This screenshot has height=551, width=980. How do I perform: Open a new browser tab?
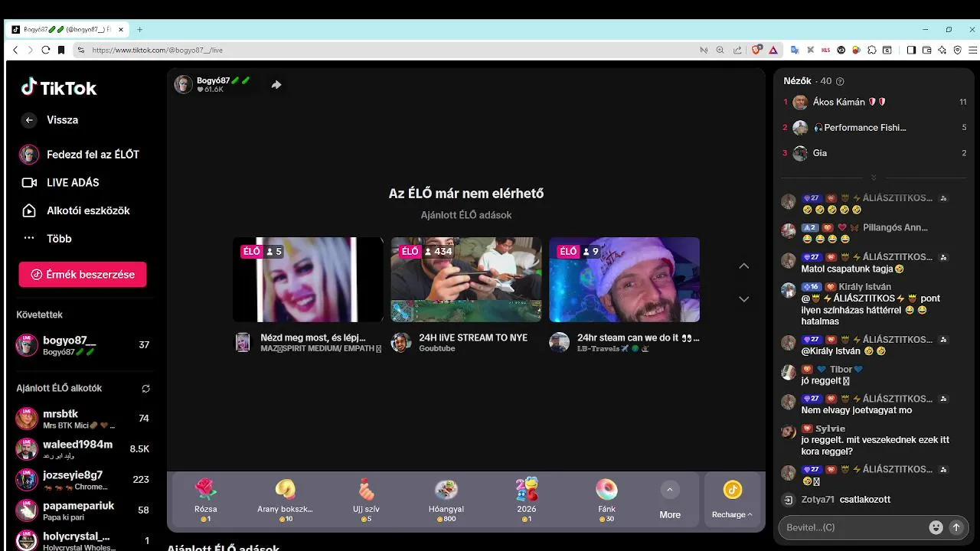139,30
